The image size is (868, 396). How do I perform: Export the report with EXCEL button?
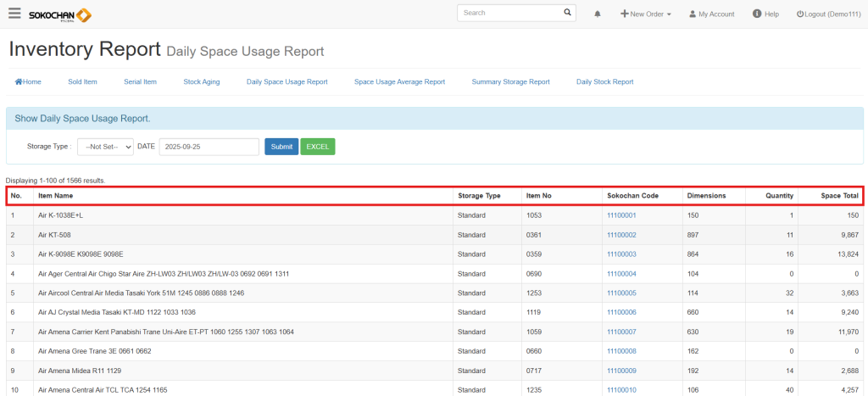pos(318,147)
